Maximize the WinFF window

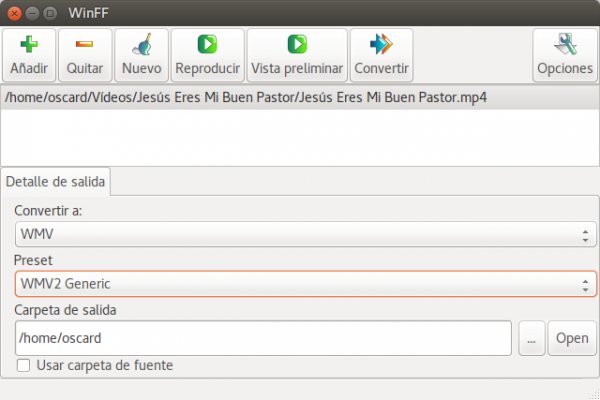(x=50, y=13)
